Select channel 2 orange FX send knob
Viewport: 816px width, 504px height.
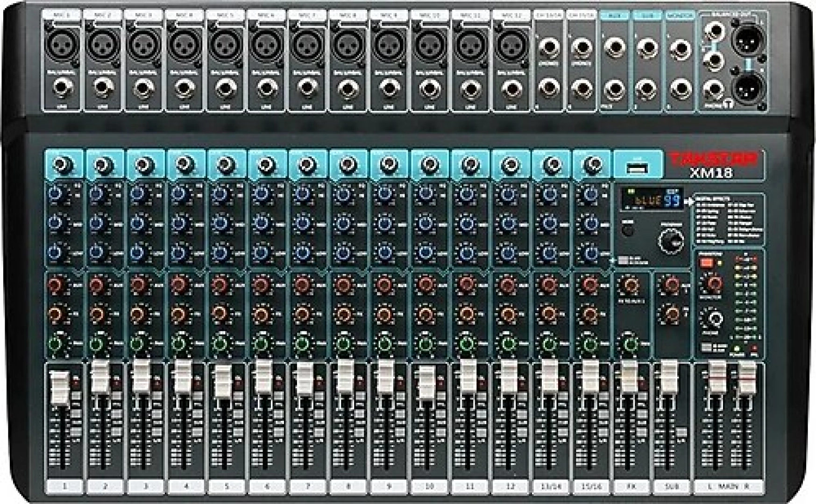(x=97, y=314)
